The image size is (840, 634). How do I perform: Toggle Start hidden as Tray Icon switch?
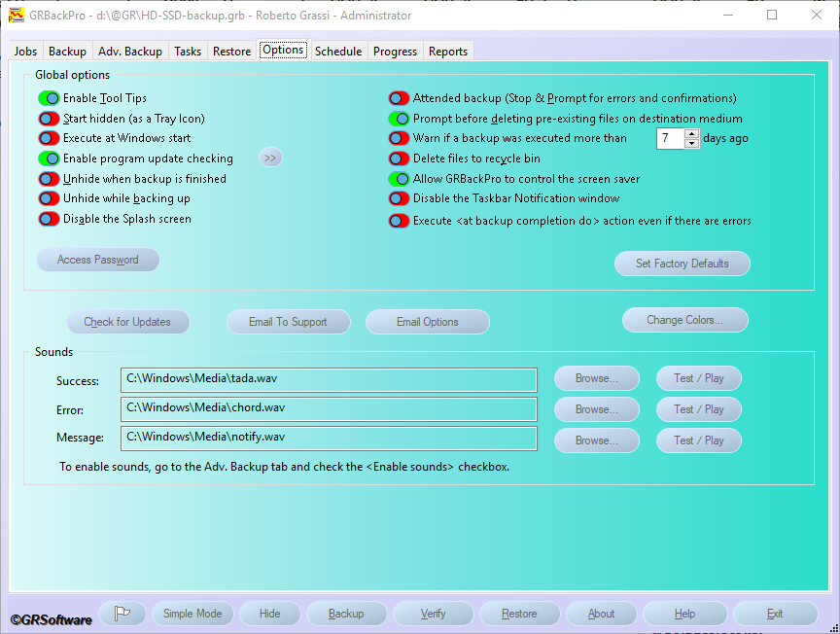click(x=49, y=119)
